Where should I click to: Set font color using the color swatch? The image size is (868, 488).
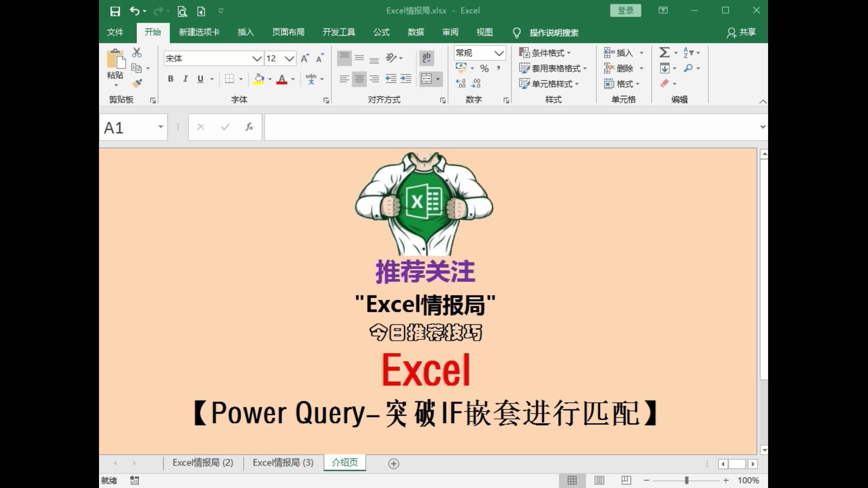click(x=282, y=79)
